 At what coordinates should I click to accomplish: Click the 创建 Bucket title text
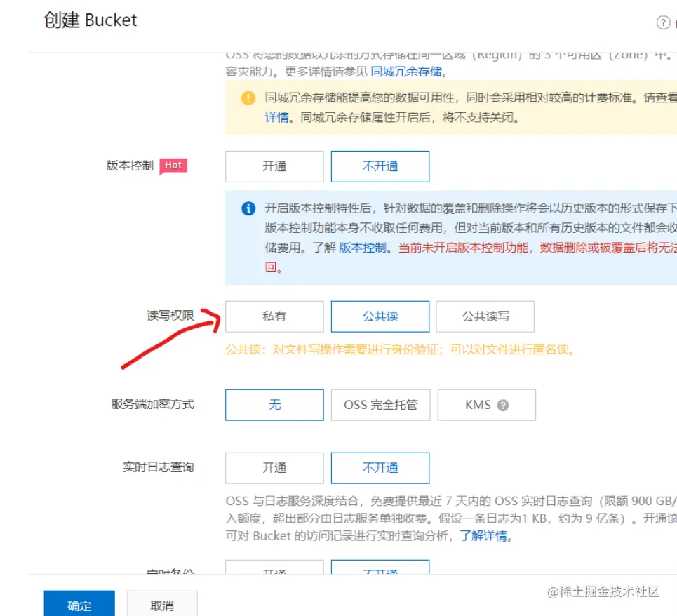(x=91, y=20)
